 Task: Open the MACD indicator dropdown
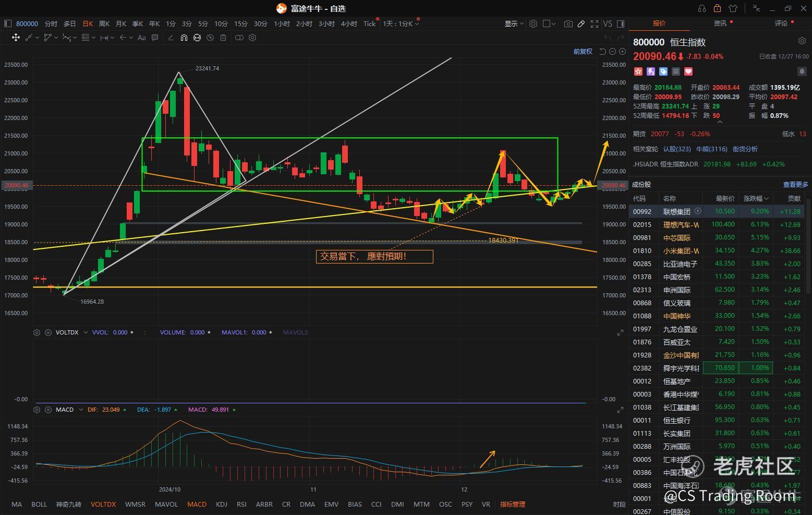tap(81, 410)
